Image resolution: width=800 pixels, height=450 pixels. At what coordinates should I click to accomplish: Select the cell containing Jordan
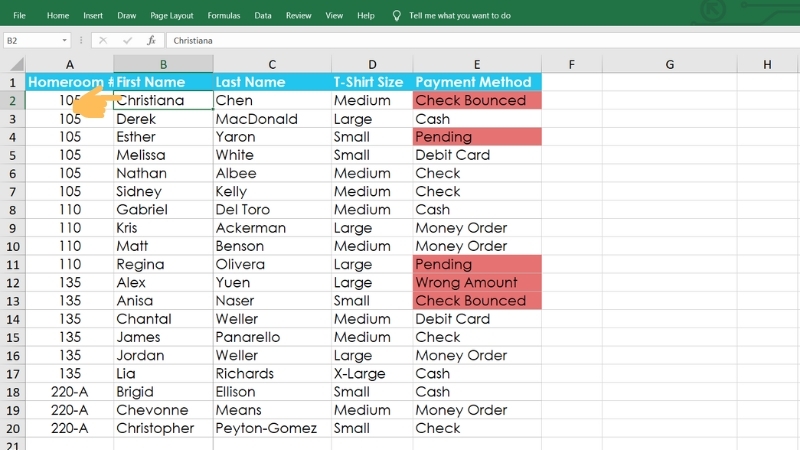click(163, 355)
